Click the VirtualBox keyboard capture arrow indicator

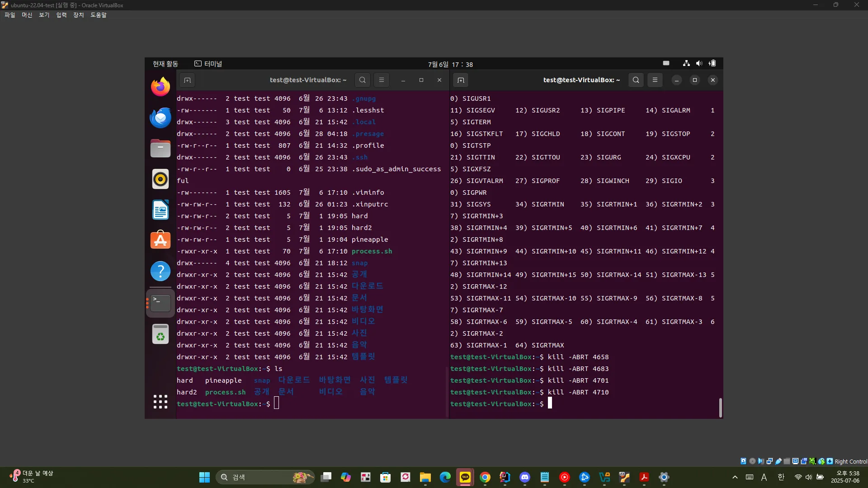click(x=830, y=461)
